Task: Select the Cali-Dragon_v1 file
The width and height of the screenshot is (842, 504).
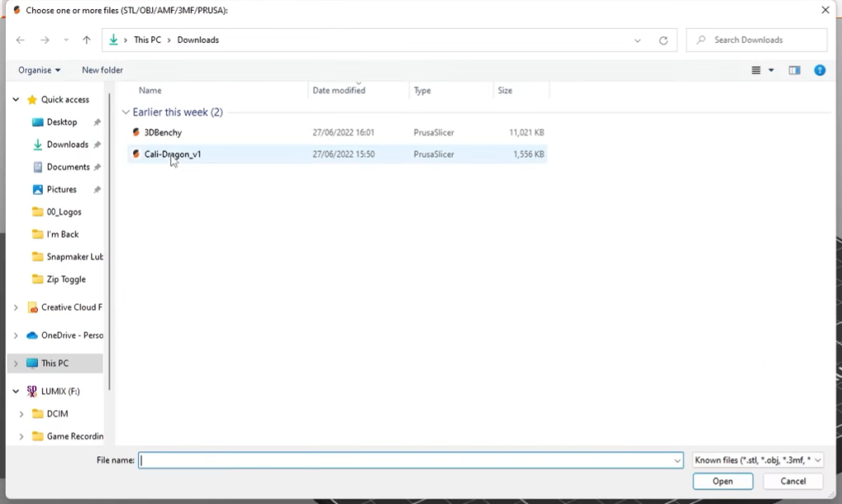Action: [x=173, y=155]
